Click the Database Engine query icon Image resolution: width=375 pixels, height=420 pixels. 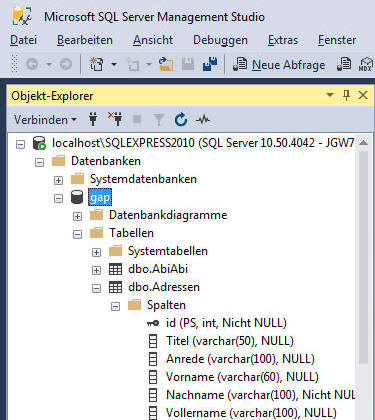344,64
